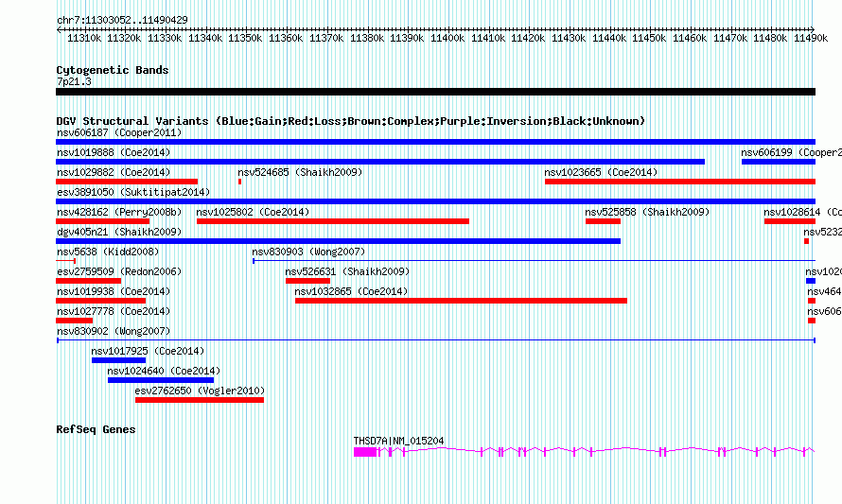
Task: Open the nsv830902 (Wong2007) label
Action: [x=114, y=331]
